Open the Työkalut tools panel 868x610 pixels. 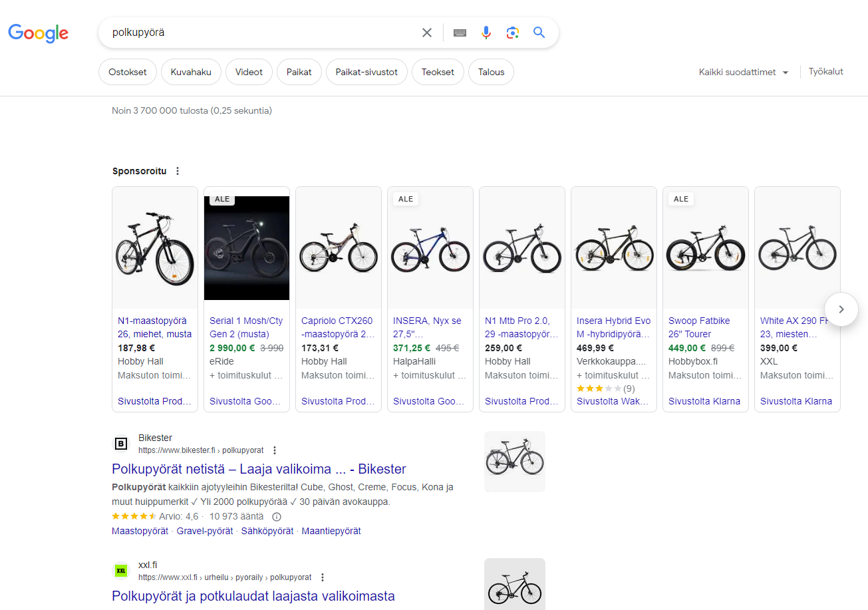[825, 71]
